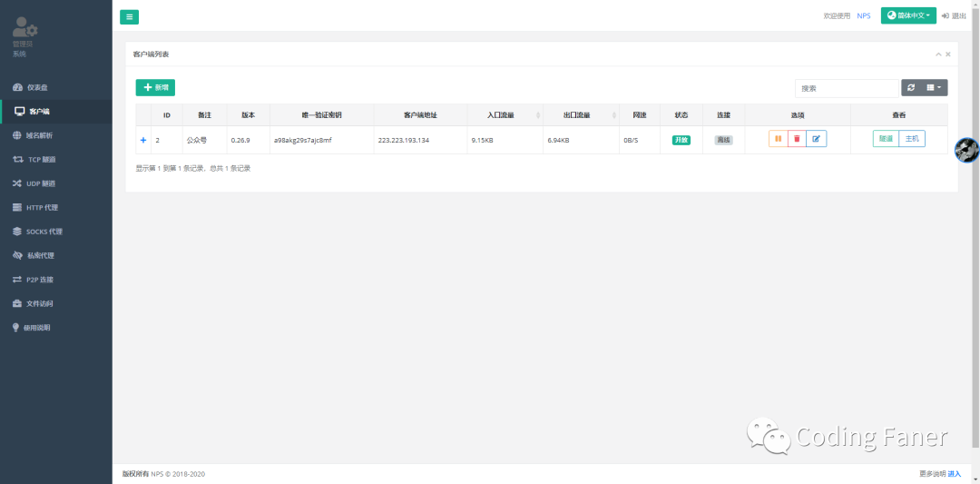980x484 pixels.
Task: Click the 隧道 button in the 查看 column
Action: coord(886,139)
